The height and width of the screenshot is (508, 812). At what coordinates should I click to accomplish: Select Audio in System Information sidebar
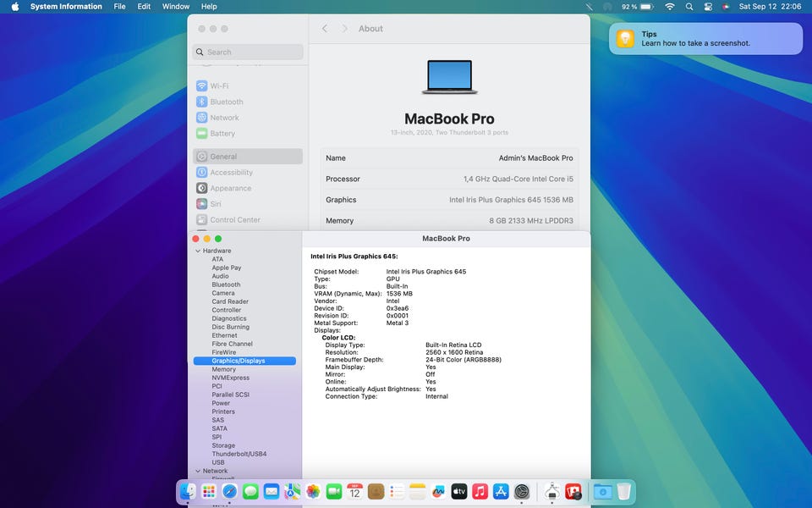[220, 276]
